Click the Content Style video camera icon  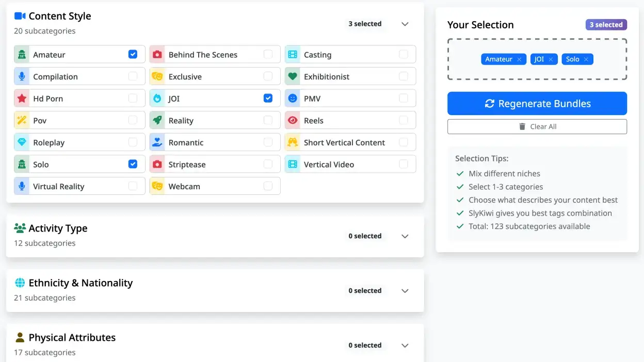click(x=20, y=16)
